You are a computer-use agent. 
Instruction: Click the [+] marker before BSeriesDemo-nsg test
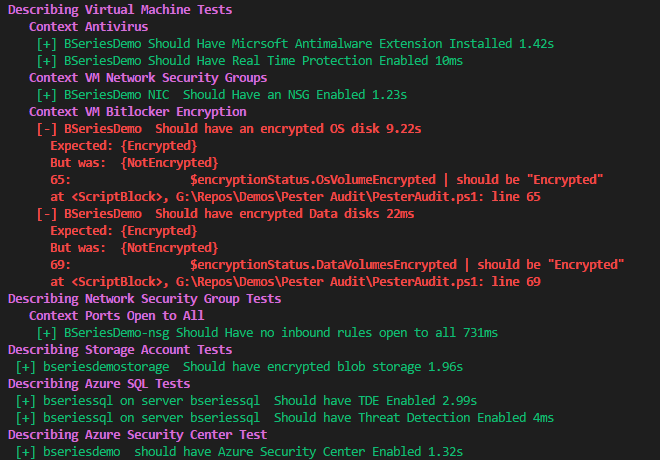[x=47, y=333]
